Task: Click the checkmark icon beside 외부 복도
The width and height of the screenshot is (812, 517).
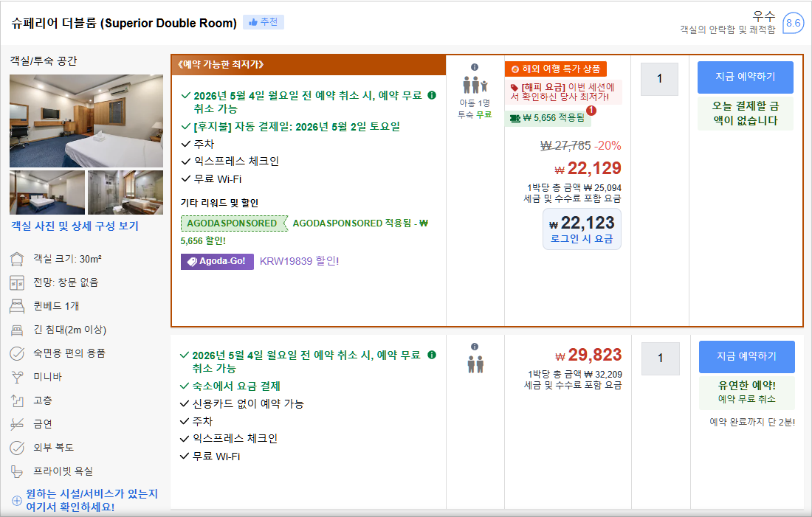Action: click(x=17, y=448)
